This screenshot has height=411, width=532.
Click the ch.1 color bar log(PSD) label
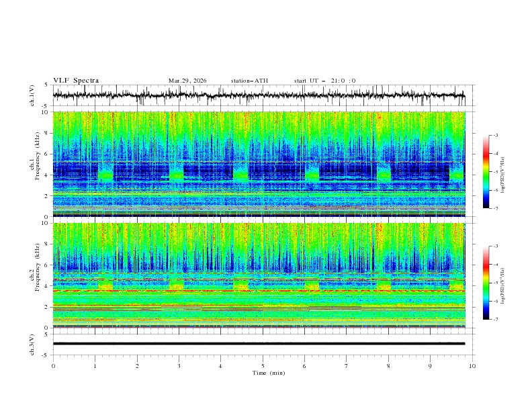503,175
